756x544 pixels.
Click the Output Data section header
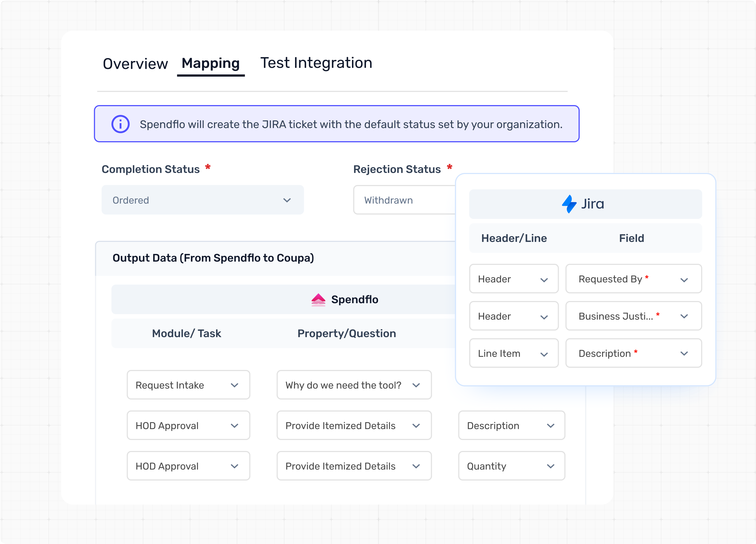pos(213,258)
